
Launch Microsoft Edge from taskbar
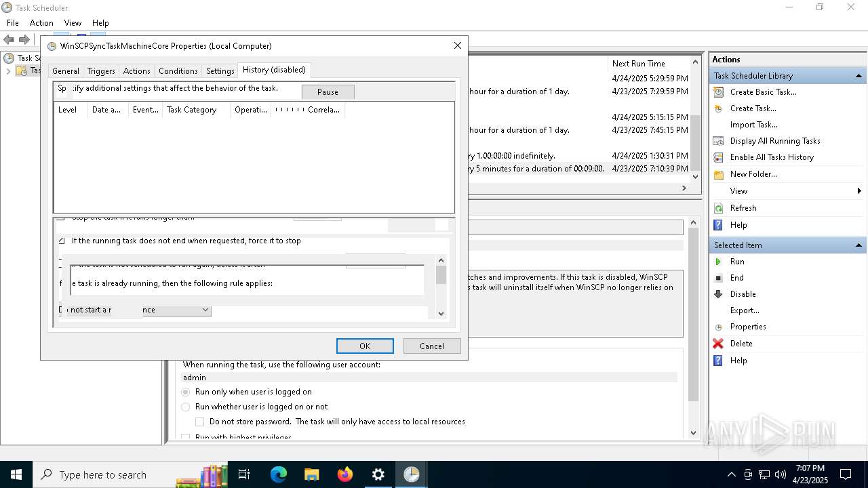point(279,474)
